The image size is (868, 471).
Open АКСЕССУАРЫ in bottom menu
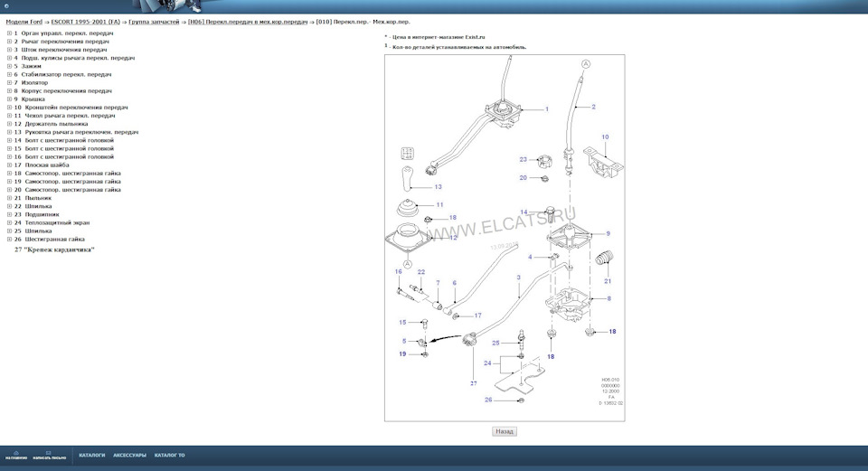pyautogui.click(x=129, y=456)
